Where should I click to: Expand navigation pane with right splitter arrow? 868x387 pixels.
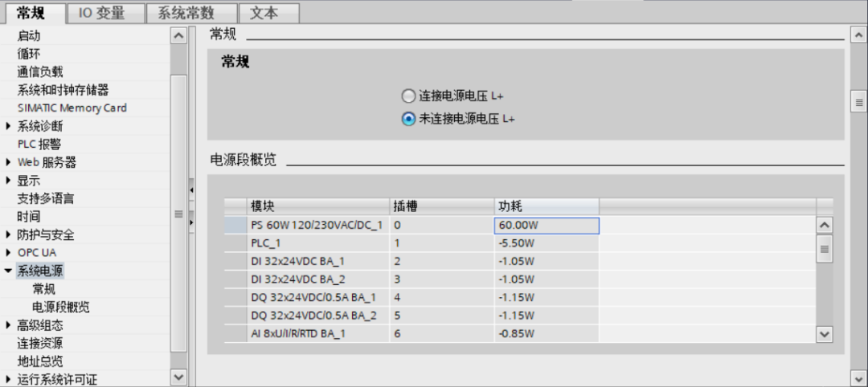(x=191, y=222)
